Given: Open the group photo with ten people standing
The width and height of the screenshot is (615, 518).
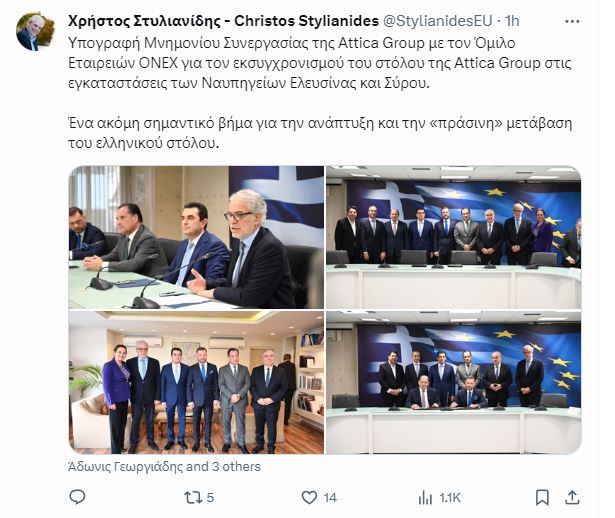Looking at the screenshot, I should pyautogui.click(x=454, y=237).
